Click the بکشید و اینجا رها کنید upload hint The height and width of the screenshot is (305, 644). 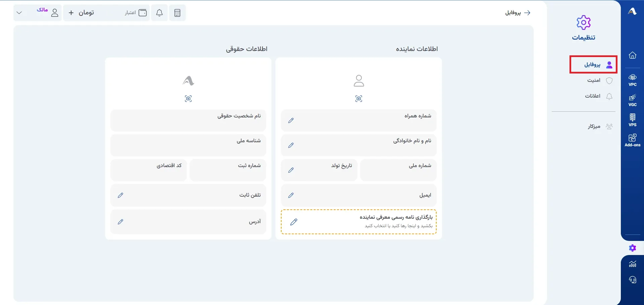[399, 226]
